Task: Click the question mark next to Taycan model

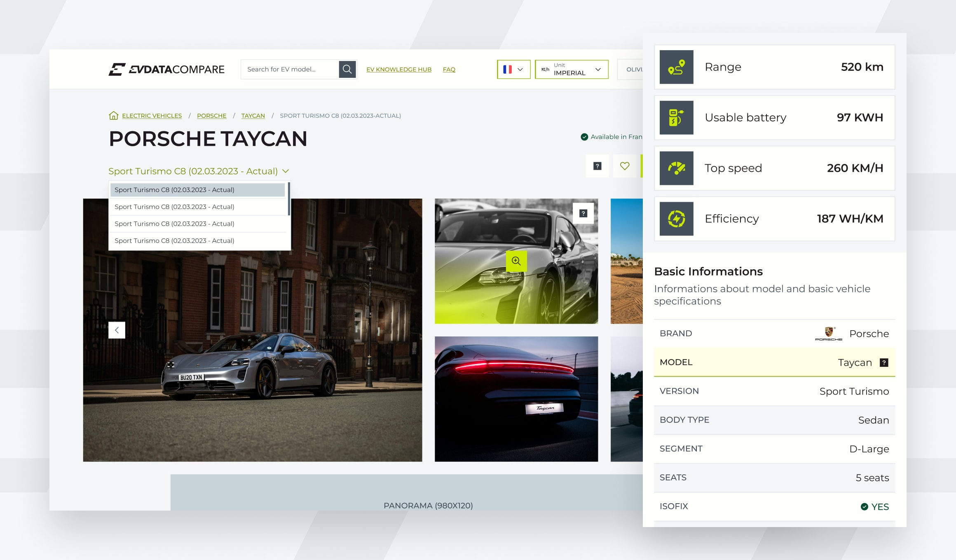Action: [884, 362]
